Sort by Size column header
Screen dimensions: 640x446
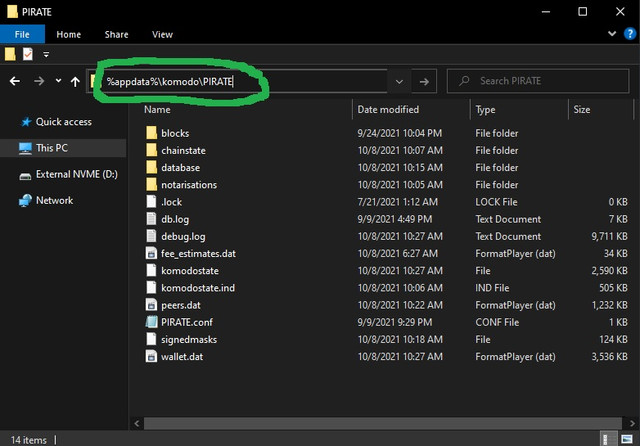tap(601, 109)
